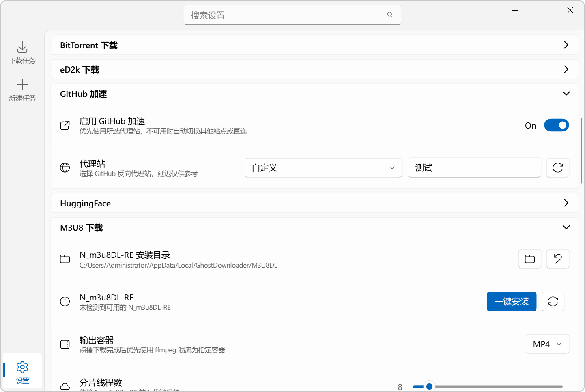
Task: Open the 输出容器 MP4 dropdown
Action: 547,344
